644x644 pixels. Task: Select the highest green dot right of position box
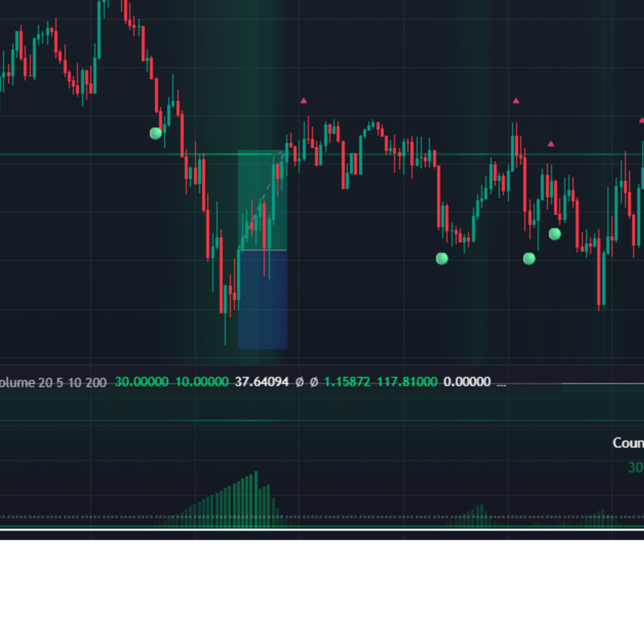555,233
